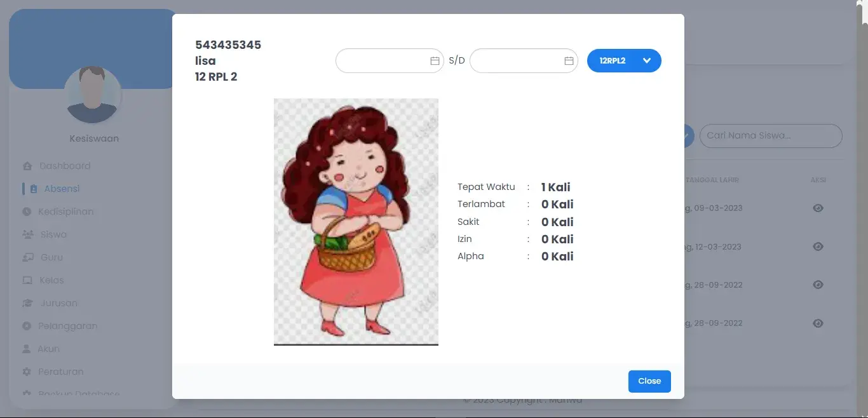This screenshot has height=418, width=868.
Task: Open the Akun user icon
Action: point(27,349)
